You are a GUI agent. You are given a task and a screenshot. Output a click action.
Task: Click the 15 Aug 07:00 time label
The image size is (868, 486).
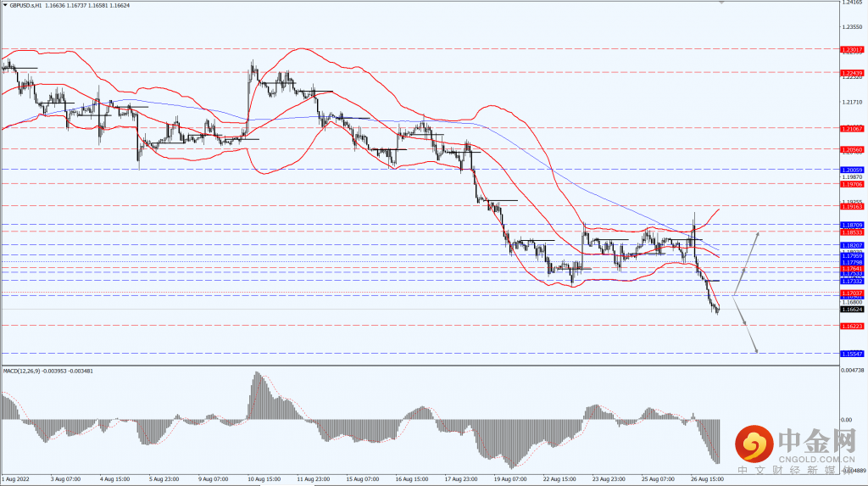(x=363, y=479)
